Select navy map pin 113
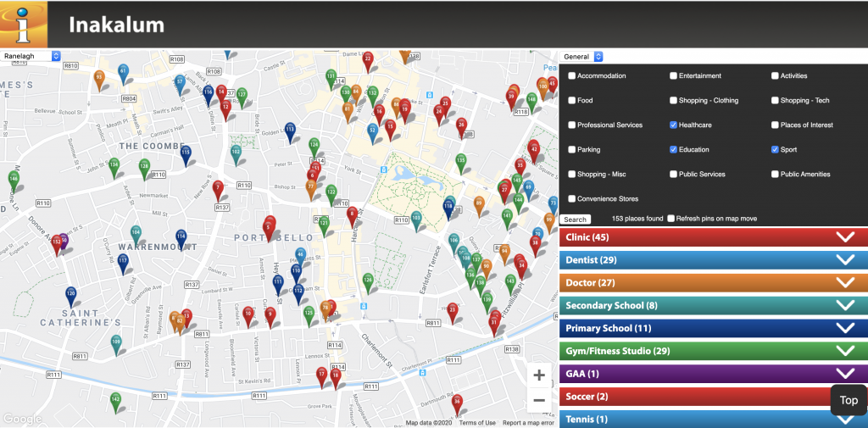Image resolution: width=868 pixels, height=428 pixels. (290, 133)
